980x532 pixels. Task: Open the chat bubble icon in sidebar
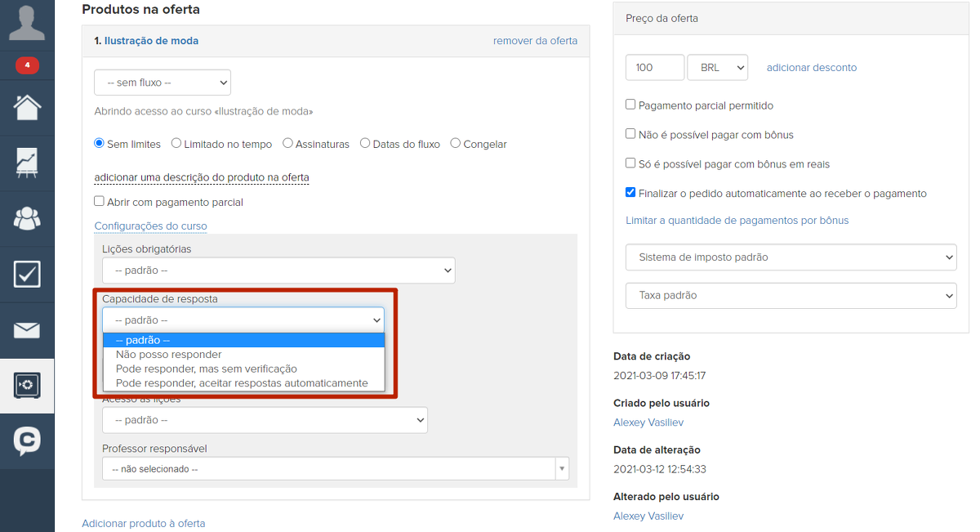(27, 441)
